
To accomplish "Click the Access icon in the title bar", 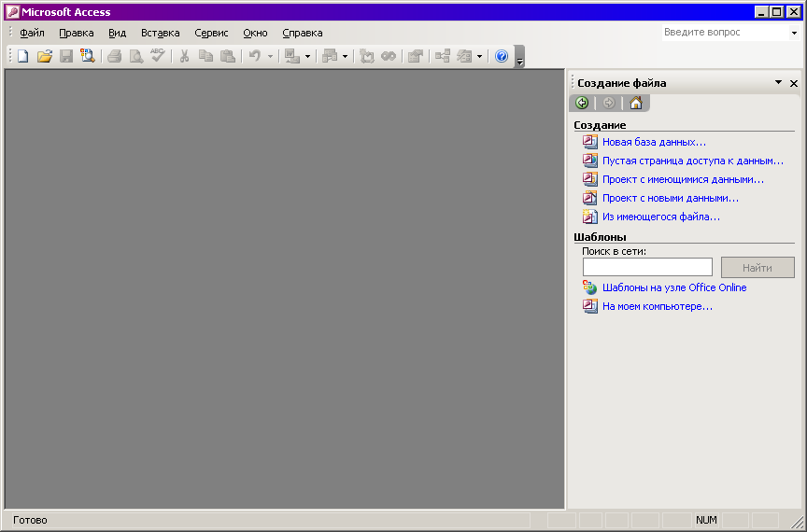I will pyautogui.click(x=12, y=12).
